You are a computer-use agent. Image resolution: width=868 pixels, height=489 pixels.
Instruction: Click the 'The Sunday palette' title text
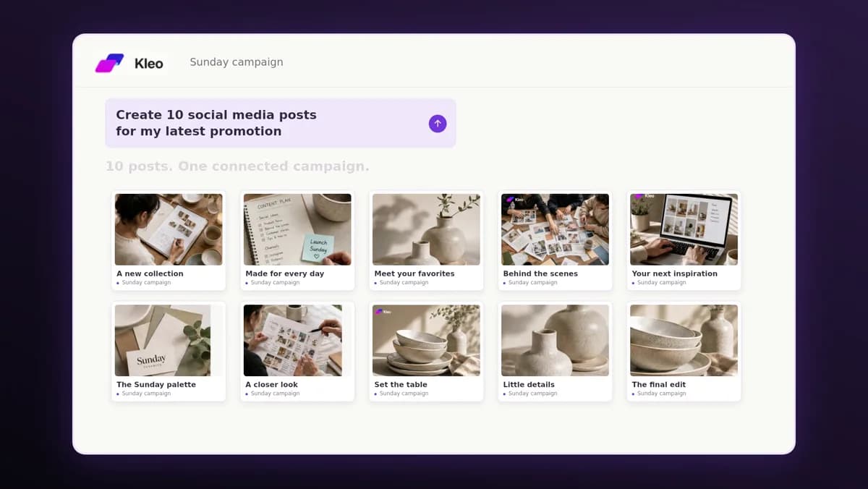click(156, 384)
